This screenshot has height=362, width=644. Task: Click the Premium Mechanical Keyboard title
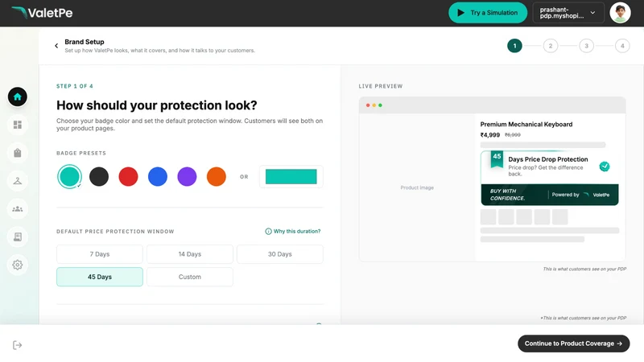pos(526,125)
